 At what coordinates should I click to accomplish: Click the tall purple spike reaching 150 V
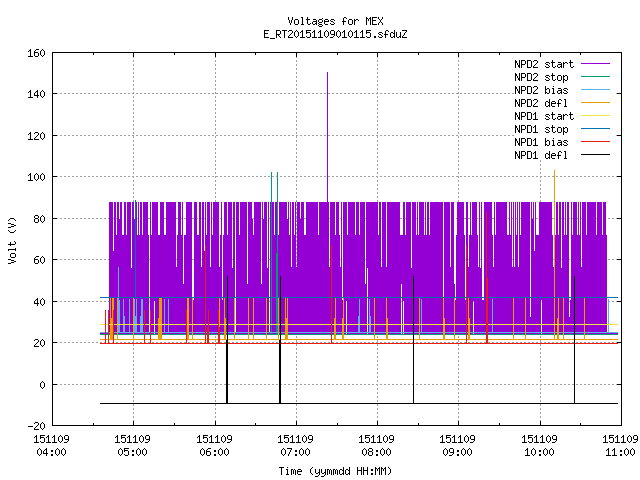[x=327, y=137]
